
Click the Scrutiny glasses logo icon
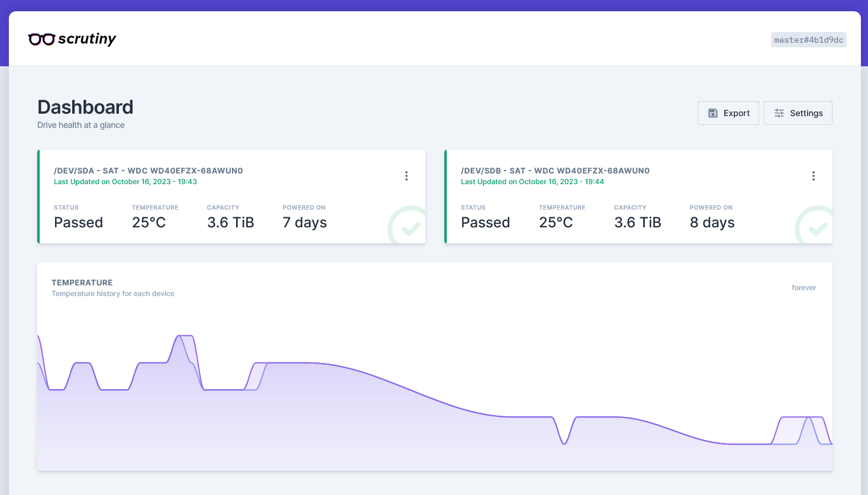(x=41, y=40)
